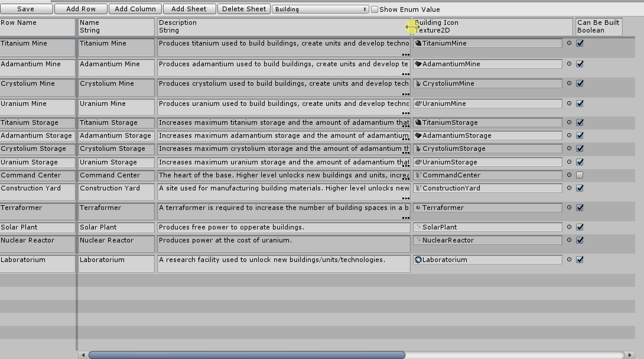Screen dimensions: 644x359
Task: Uncheck Can Be Built for Terraformer
Action: tap(580, 207)
